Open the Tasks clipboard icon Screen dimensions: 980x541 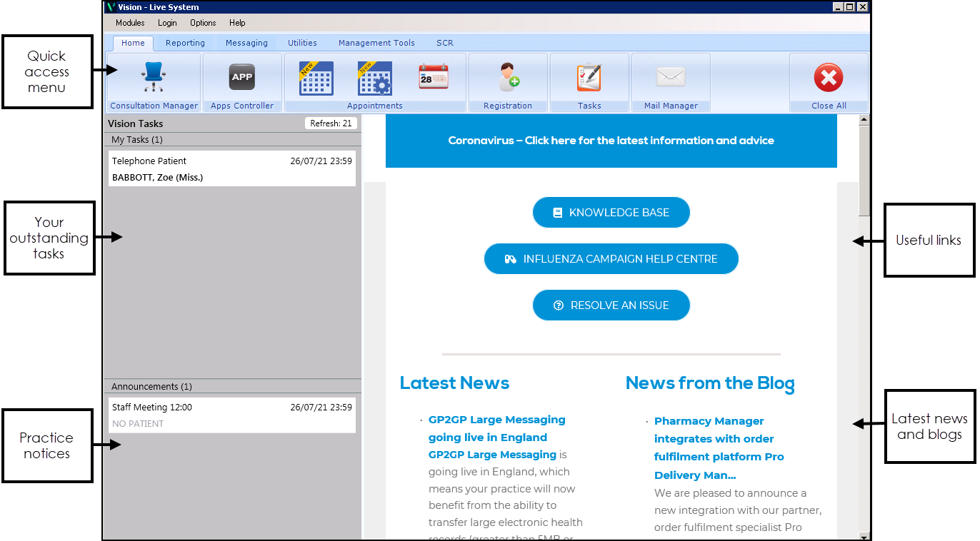(x=589, y=77)
